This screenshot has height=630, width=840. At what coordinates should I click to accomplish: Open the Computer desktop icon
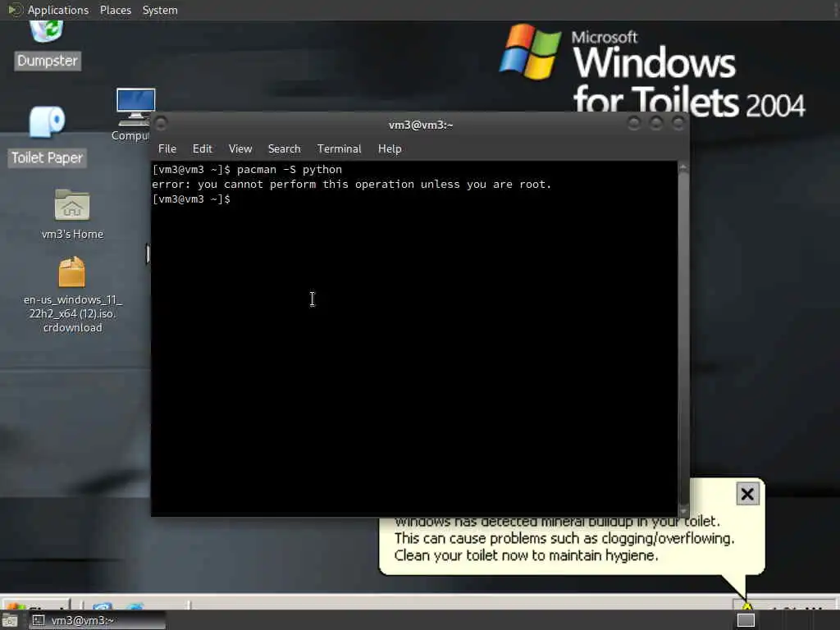click(x=135, y=106)
